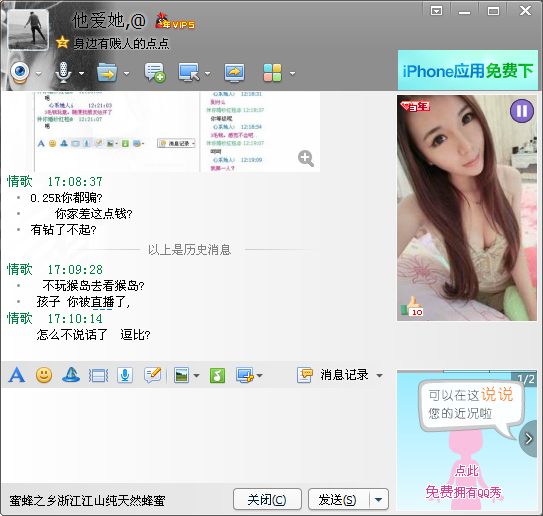This screenshot has width=543, height=516.
Task: Open the window menu dropdown icon in title bar
Action: [436, 11]
